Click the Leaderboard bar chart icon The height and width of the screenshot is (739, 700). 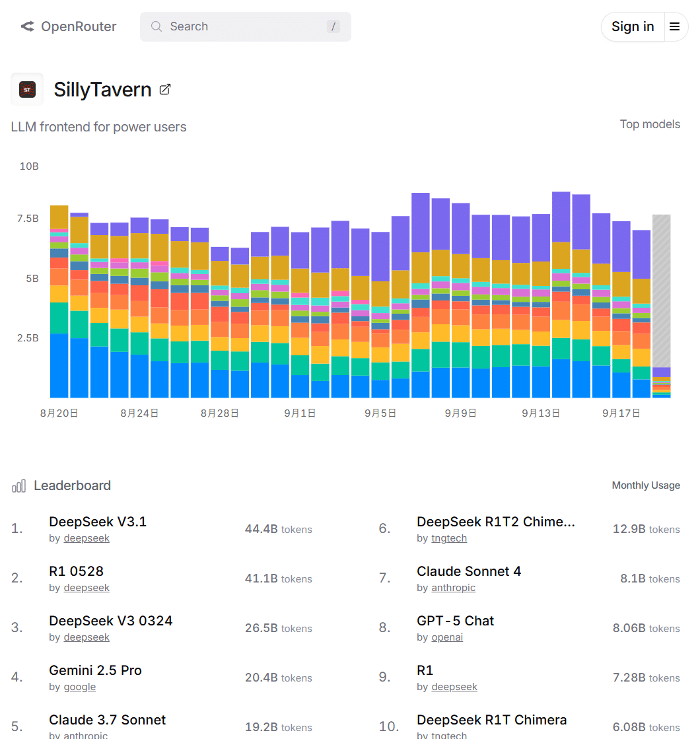coord(18,486)
